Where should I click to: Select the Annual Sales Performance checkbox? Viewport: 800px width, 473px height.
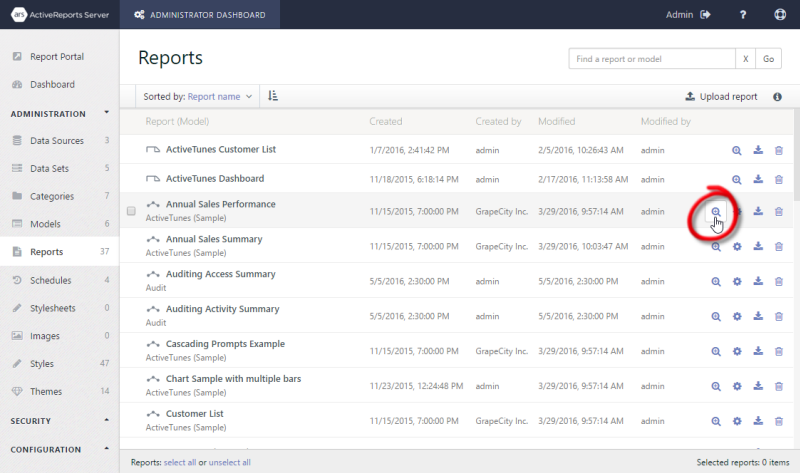click(131, 211)
